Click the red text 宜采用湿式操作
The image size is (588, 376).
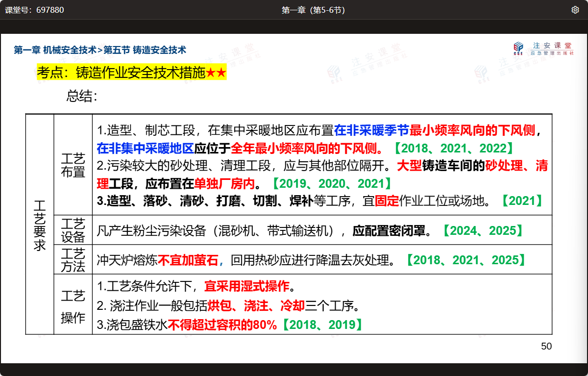pos(247,286)
